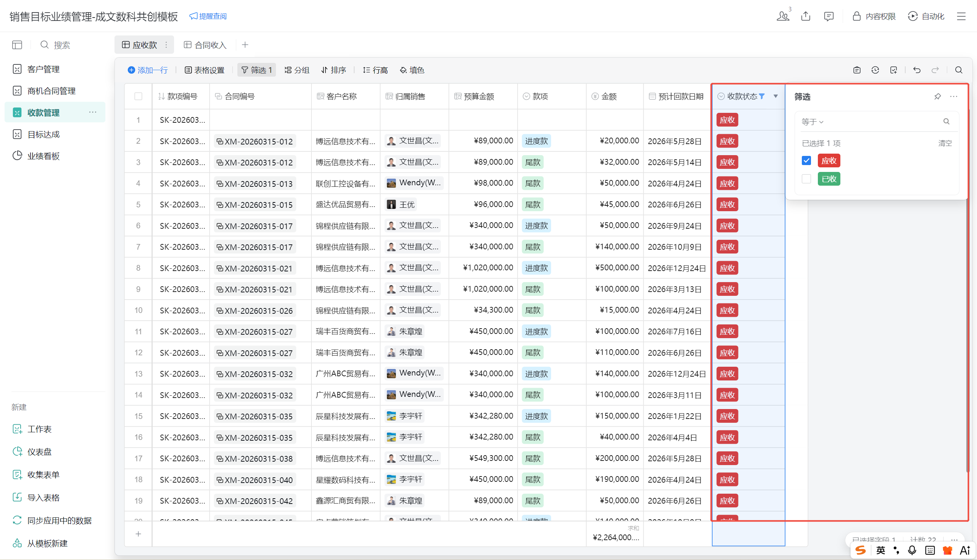Open the 填色 fill color tool
The image size is (977, 560).
click(412, 70)
